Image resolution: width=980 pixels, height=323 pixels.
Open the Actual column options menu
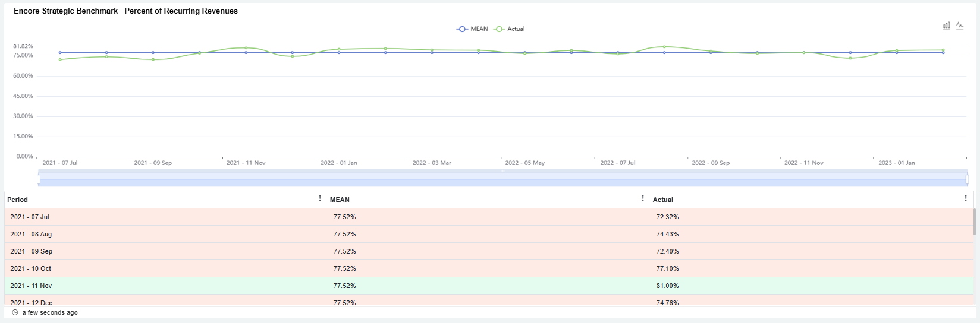tap(965, 198)
